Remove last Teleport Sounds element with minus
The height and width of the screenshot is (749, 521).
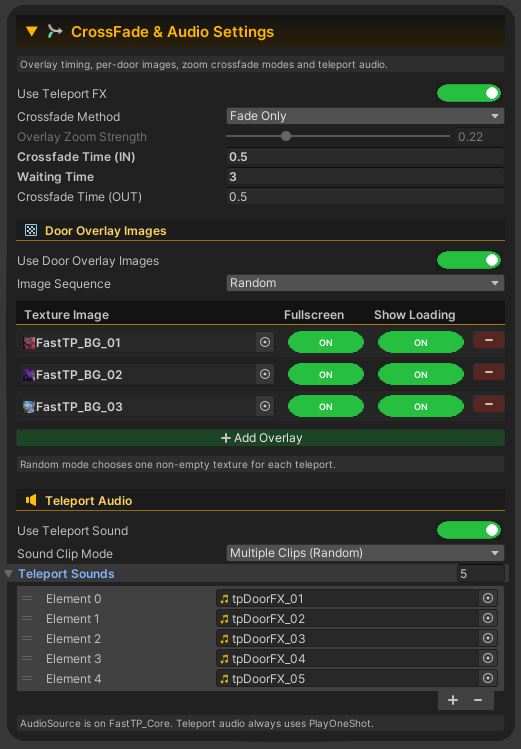tap(478, 700)
